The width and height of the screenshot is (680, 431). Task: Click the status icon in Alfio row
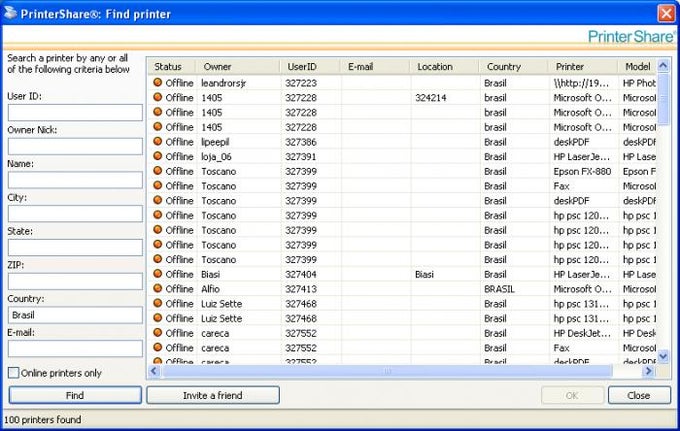click(x=157, y=288)
